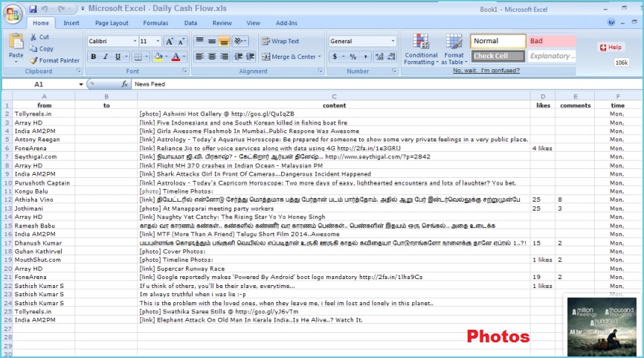Toggle Center horizontal alignment
The height and width of the screenshot is (358, 644).
pyautogui.click(x=212, y=57)
